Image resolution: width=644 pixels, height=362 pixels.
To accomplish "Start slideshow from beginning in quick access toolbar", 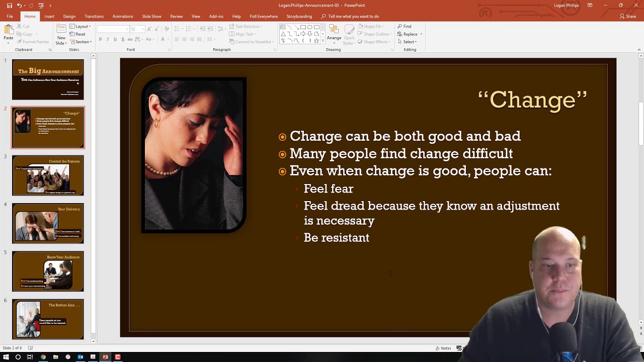I will 41,6.
